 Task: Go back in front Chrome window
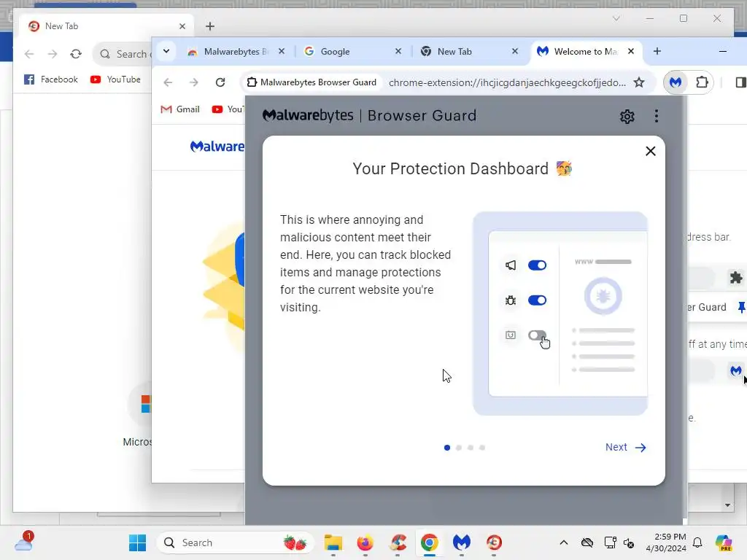pyautogui.click(x=168, y=82)
